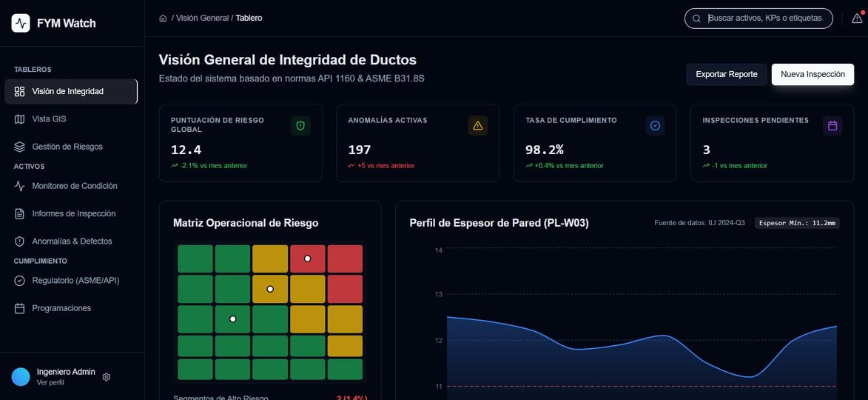This screenshot has height=400, width=868.
Task: Open the alerts warning icon
Action: (x=857, y=19)
